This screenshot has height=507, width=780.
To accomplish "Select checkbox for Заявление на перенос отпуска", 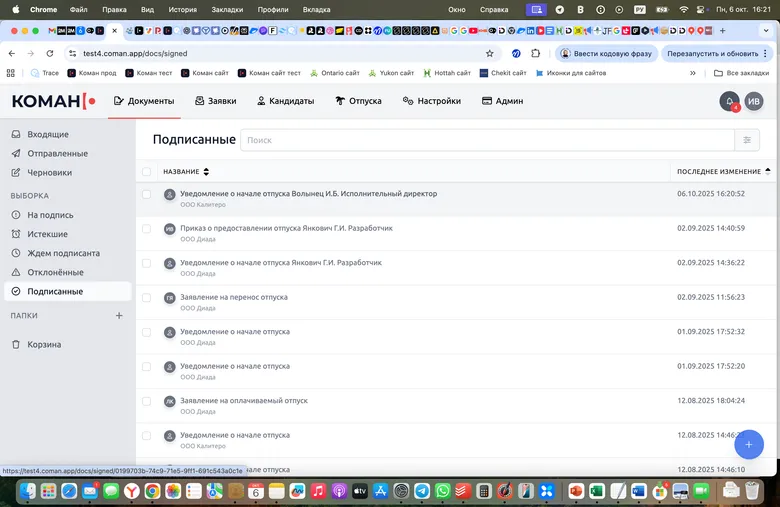I will [147, 297].
